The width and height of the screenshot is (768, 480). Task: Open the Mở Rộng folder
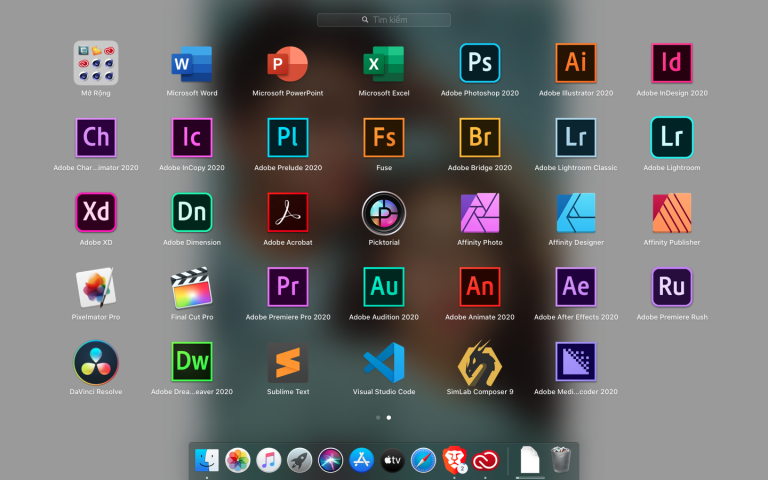[x=96, y=63]
